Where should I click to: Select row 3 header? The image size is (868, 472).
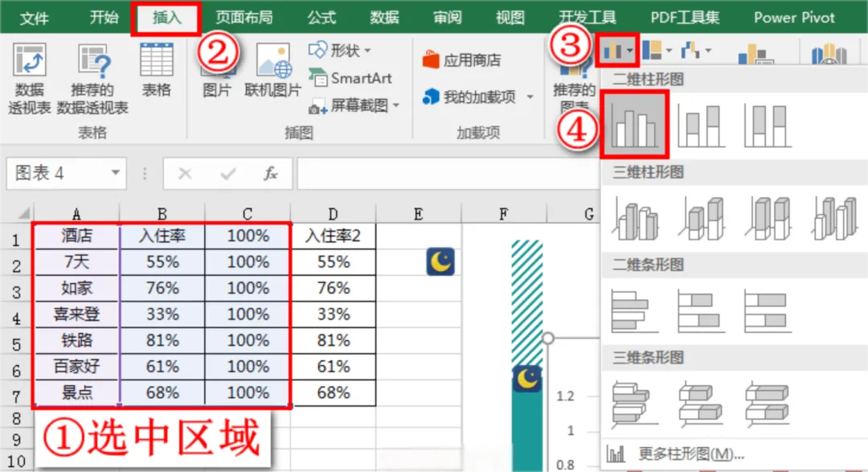click(x=16, y=291)
